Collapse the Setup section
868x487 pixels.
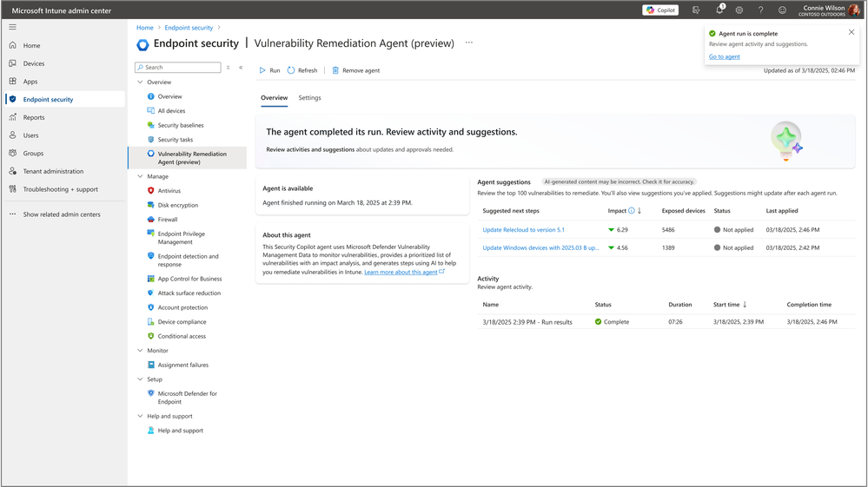140,379
